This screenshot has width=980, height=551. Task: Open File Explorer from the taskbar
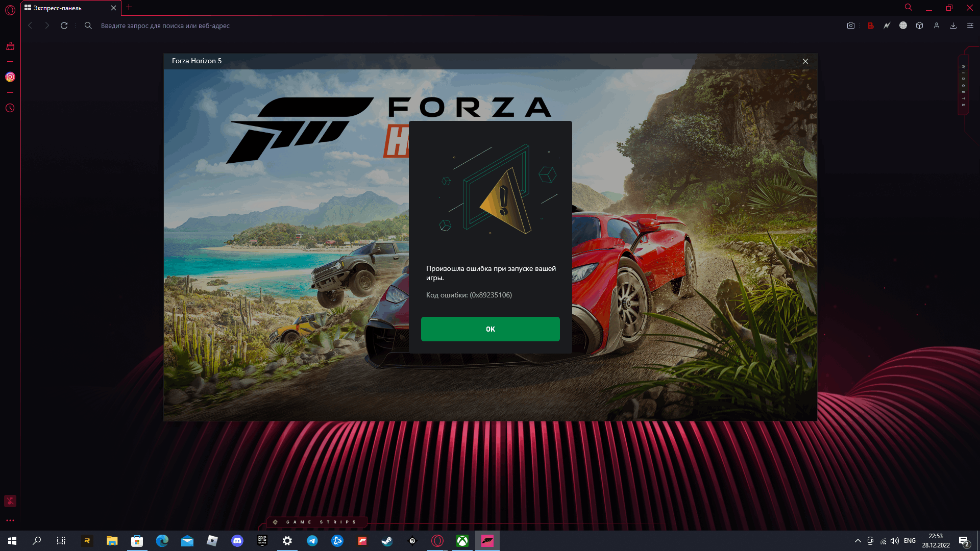tap(112, 541)
